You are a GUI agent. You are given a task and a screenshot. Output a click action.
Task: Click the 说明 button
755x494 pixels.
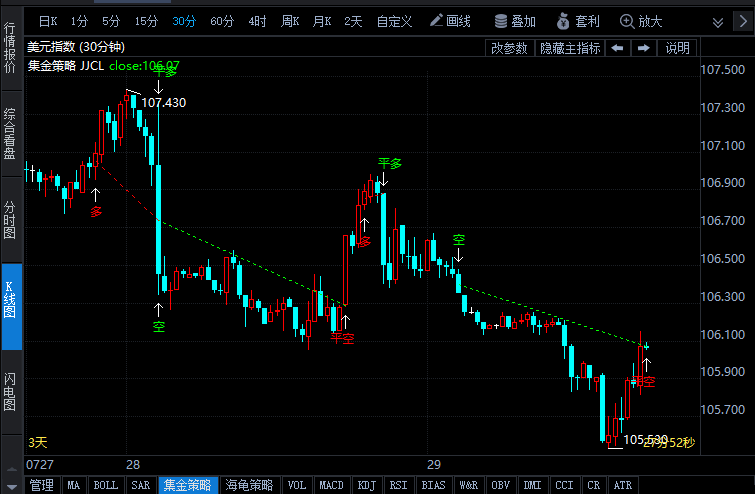[x=677, y=48]
